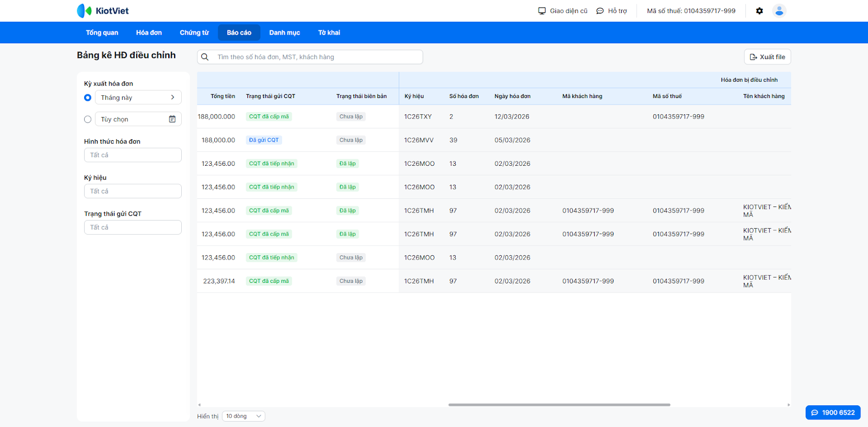Click the Giao diện cũ monitor icon
The image size is (868, 427).
pyautogui.click(x=541, y=11)
